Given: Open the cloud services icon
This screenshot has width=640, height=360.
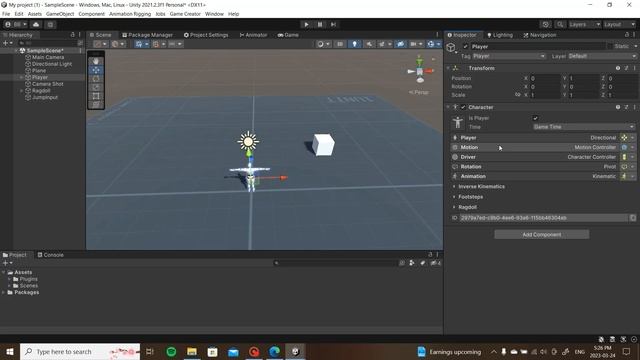Looking at the screenshot, I should point(36,24).
